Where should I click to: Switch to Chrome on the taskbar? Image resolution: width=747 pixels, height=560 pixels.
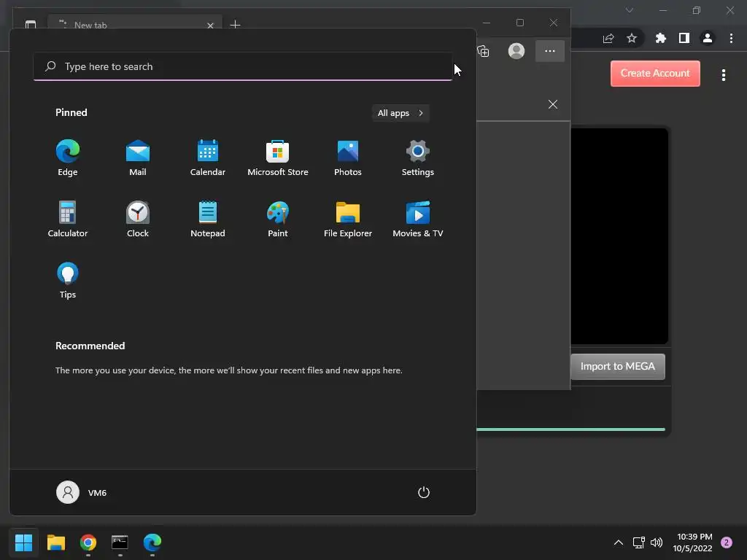coord(88,542)
